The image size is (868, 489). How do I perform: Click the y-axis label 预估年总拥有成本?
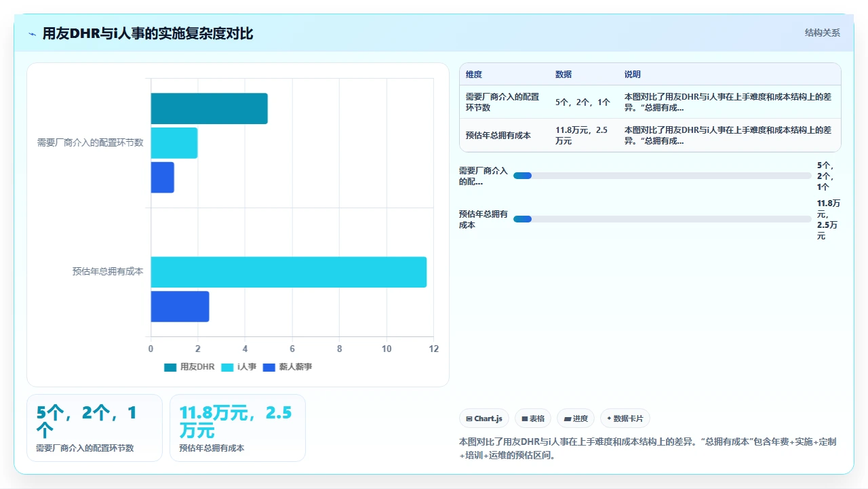tap(108, 271)
